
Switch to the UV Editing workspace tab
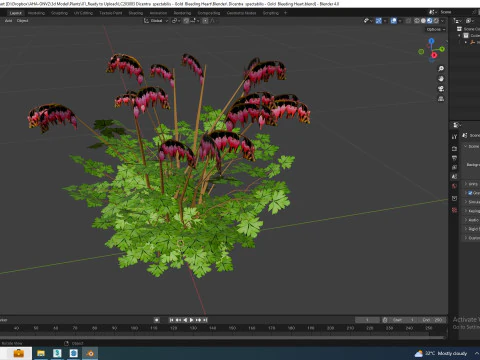pos(83,13)
